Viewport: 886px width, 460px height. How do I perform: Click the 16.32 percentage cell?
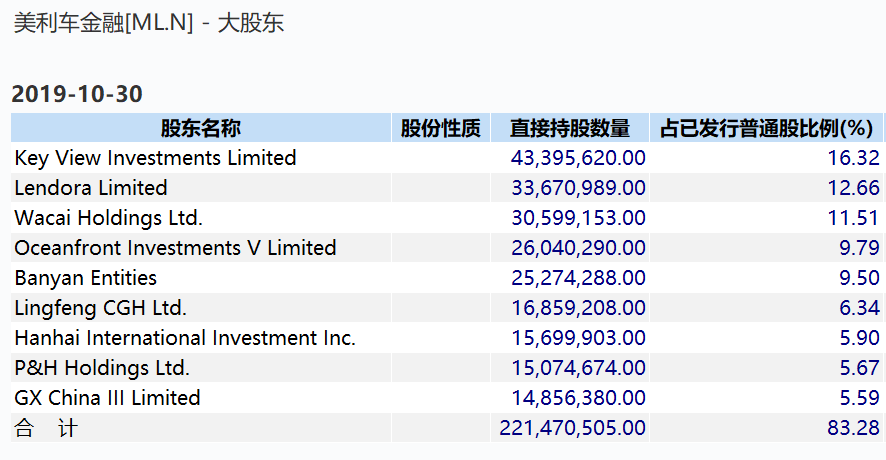pos(859,158)
